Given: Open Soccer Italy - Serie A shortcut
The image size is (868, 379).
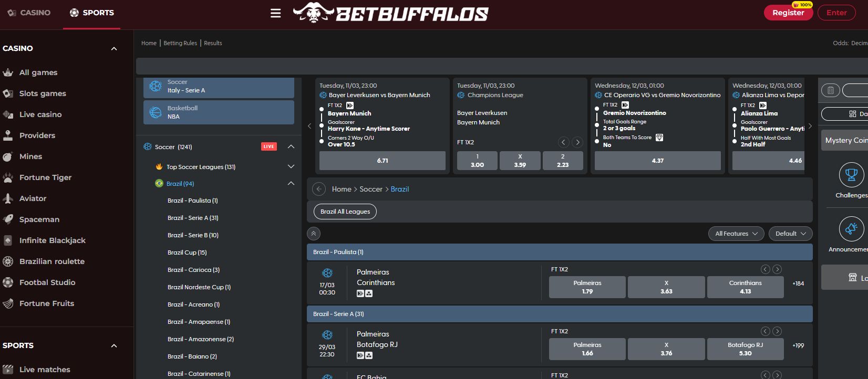Looking at the screenshot, I should [x=219, y=87].
